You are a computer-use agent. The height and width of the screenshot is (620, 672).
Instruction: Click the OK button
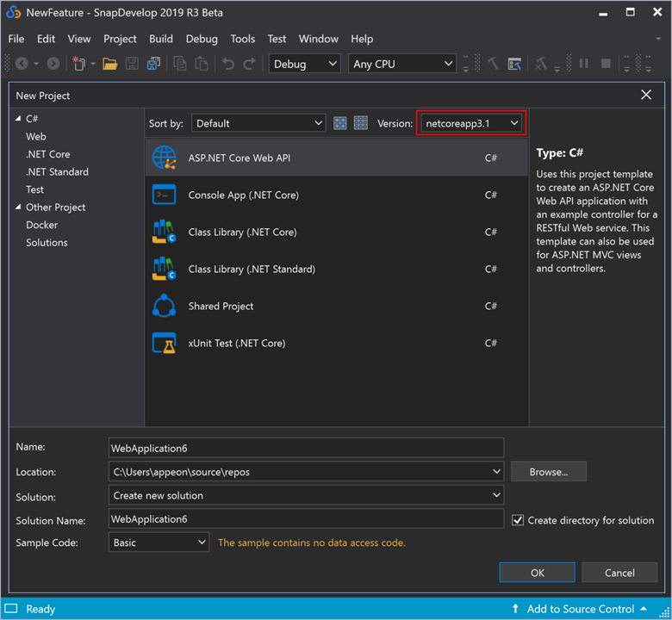(537, 573)
